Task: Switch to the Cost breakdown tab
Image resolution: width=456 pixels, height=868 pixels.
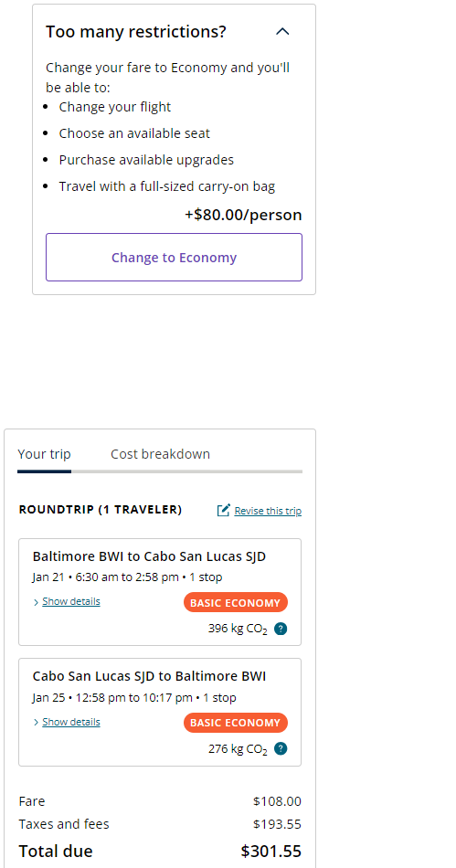Action: [x=161, y=454]
